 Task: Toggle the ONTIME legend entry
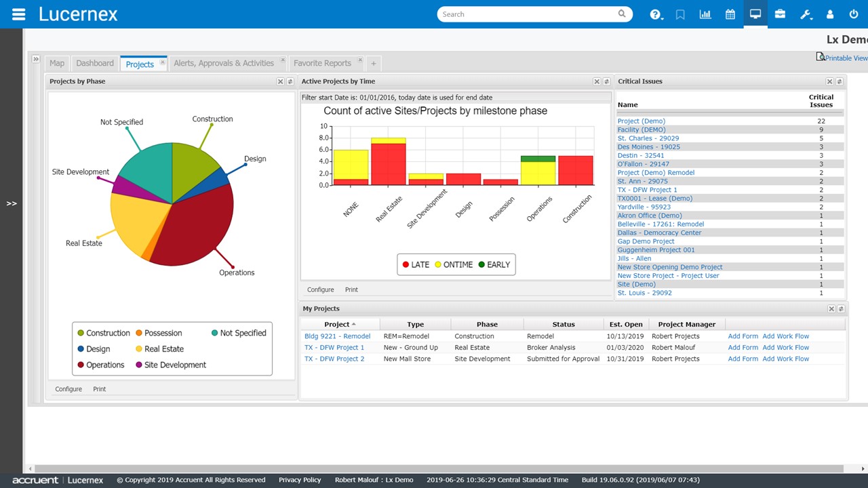(454, 264)
